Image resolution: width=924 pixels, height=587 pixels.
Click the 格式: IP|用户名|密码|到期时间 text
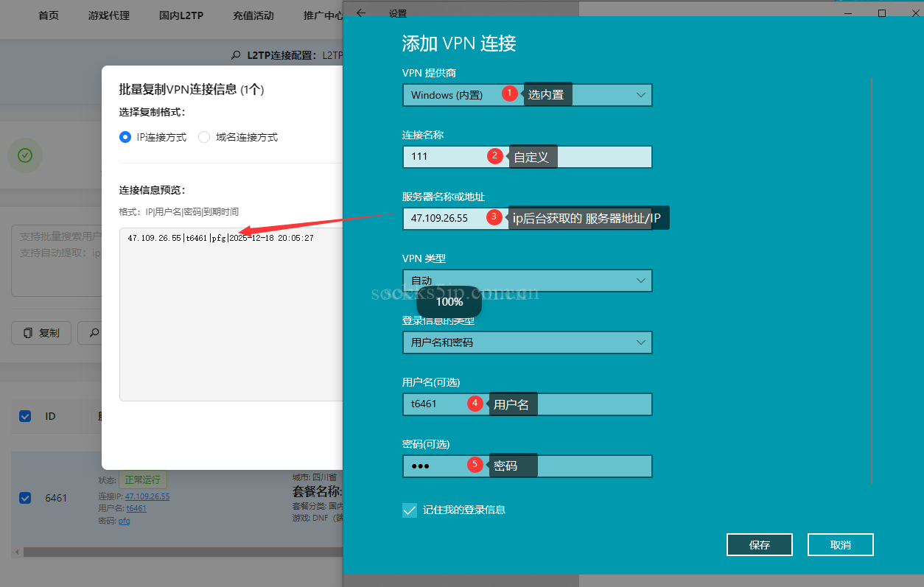[x=179, y=211]
